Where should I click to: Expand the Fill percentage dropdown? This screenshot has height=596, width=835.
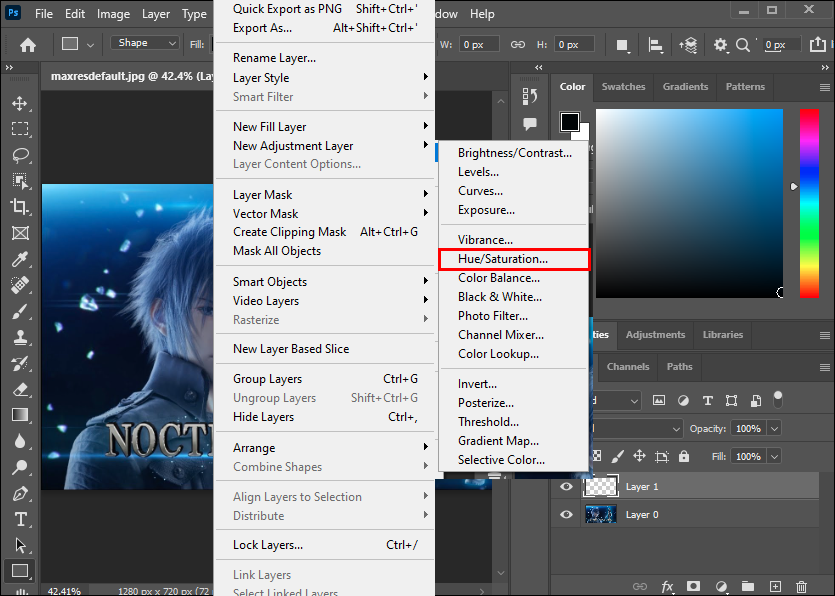tap(774, 456)
